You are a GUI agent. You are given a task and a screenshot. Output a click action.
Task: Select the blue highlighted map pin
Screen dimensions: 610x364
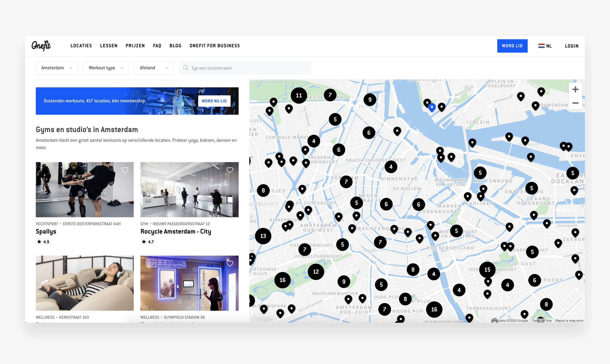click(x=432, y=108)
